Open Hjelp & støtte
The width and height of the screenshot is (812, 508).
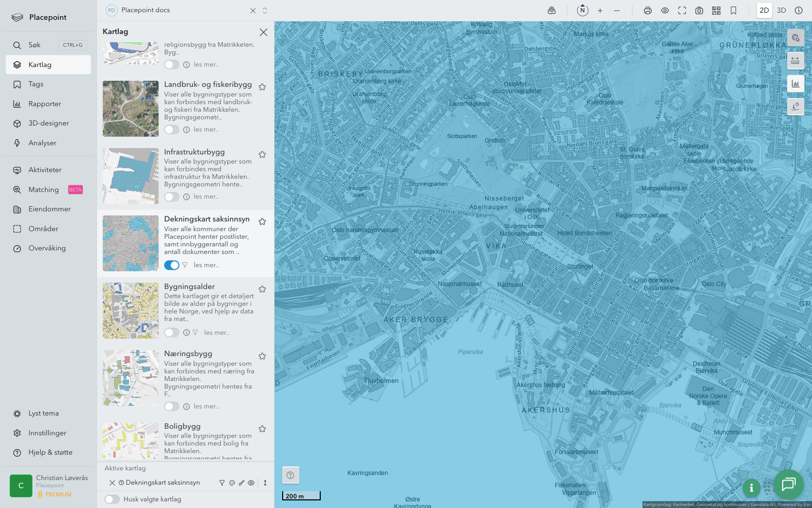pyautogui.click(x=50, y=453)
